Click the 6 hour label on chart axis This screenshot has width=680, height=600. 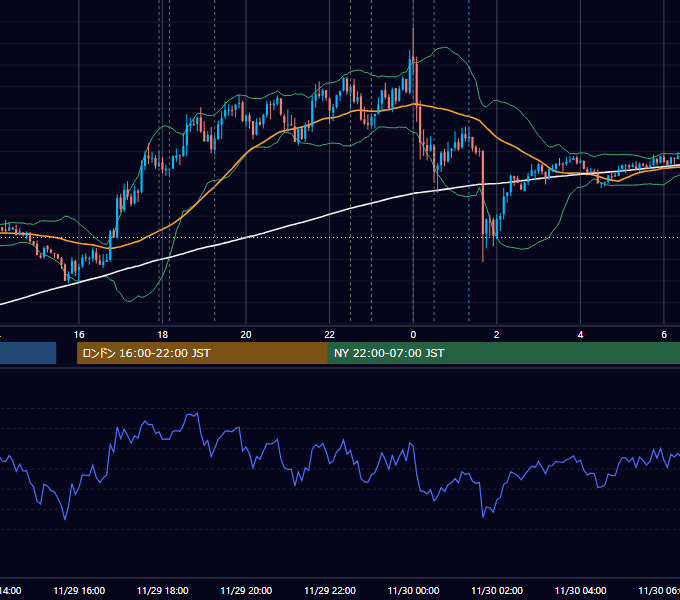664,335
